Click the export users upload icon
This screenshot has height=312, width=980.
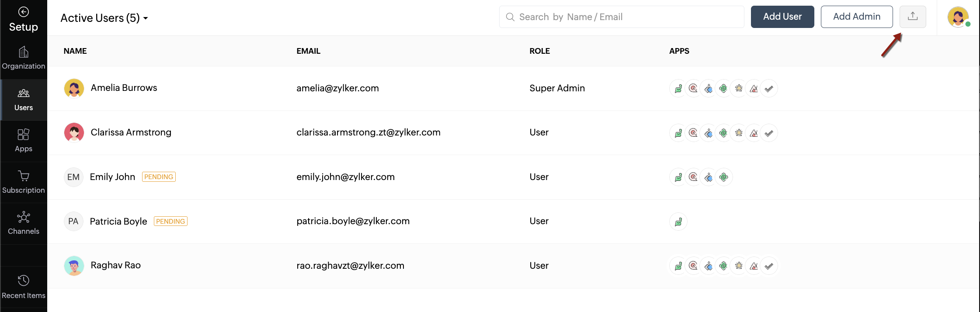click(x=912, y=17)
